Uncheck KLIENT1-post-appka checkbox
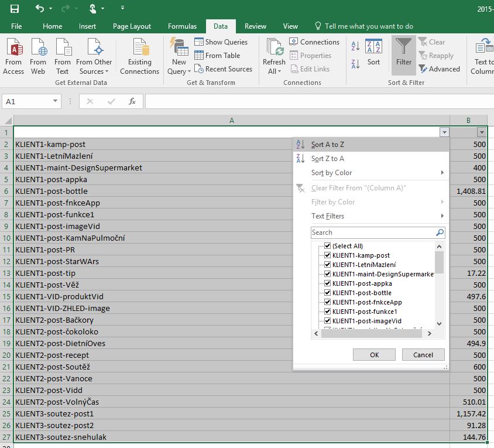The image size is (494, 448). click(327, 283)
